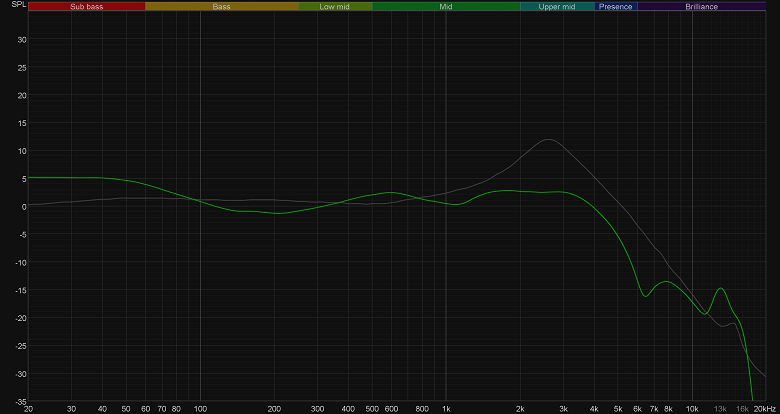Click the 400 Hz frequency tick label

click(348, 409)
